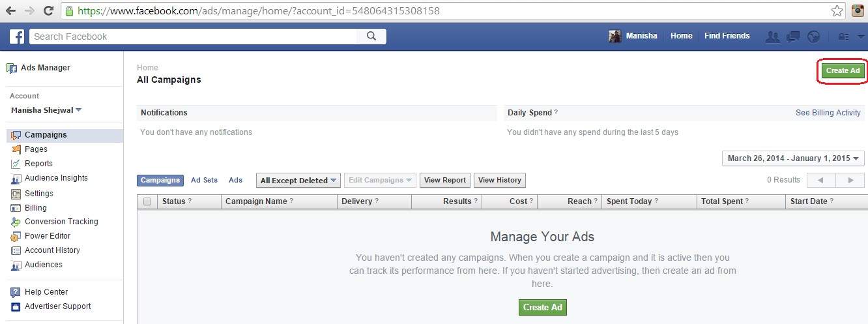Viewport: 868px width, 324px height.
Task: Click the Ads Manager icon in sidebar
Action: [12, 68]
